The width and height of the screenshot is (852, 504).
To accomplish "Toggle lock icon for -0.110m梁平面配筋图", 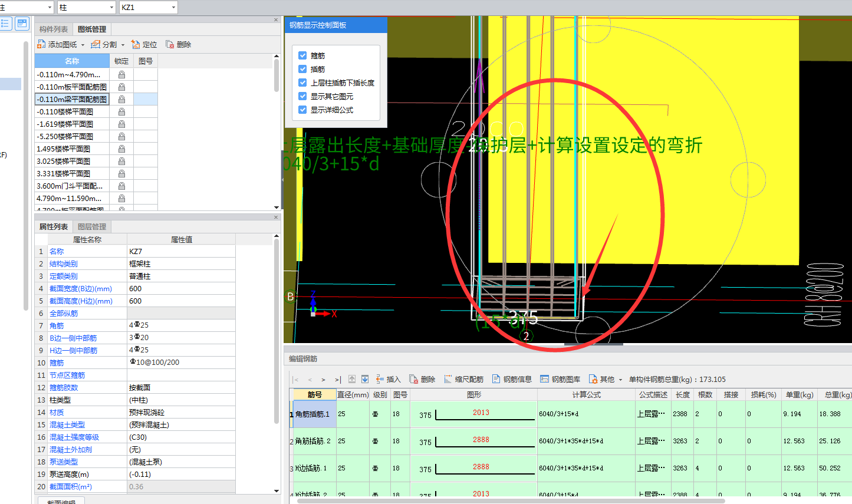I will (121, 100).
